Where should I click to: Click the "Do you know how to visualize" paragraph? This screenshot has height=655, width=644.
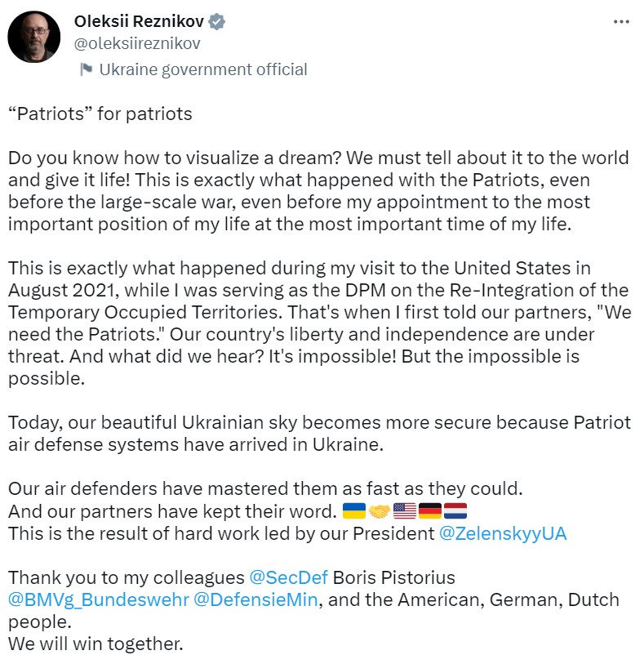click(318, 190)
